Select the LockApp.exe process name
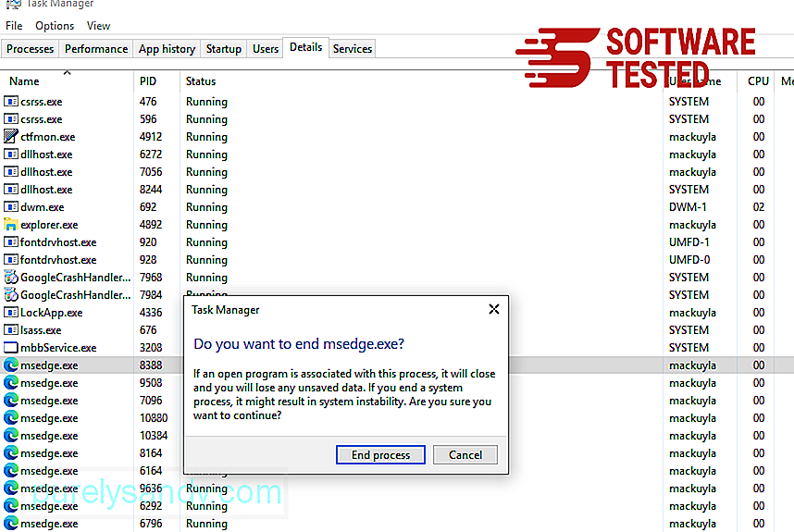Viewport: 794px width, 532px height. pyautogui.click(x=51, y=313)
